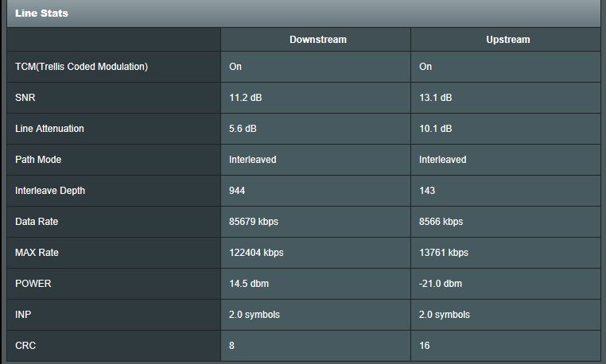The image size is (606, 364).
Task: Select the INP row label
Action: click(23, 315)
